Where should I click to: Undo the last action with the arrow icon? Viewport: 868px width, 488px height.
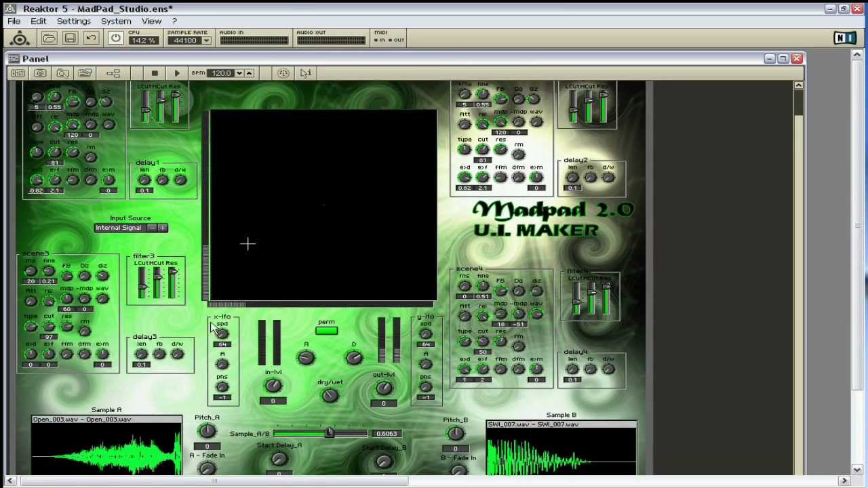[x=91, y=39]
